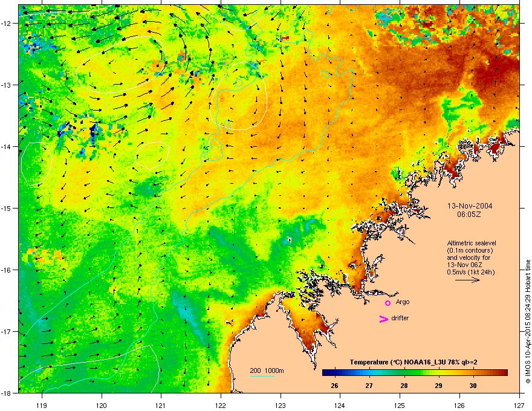
Task: Click the 'drifter' legend label
Action: (400, 318)
